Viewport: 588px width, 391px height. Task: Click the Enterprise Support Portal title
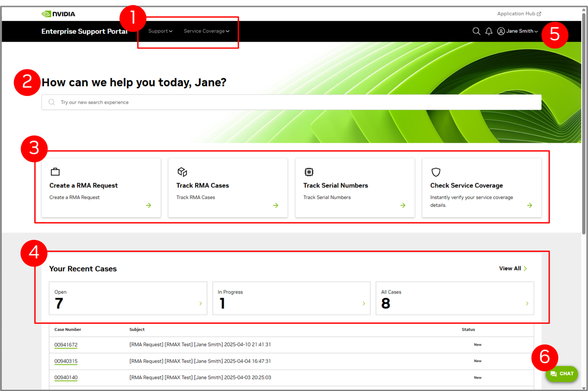point(84,31)
